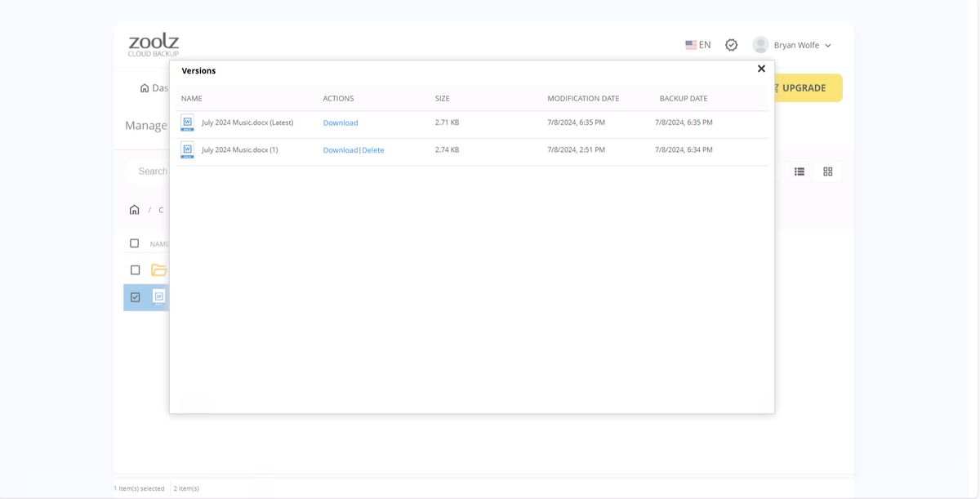Open the verified badge settings icon
This screenshot has height=499, width=980.
tap(731, 44)
